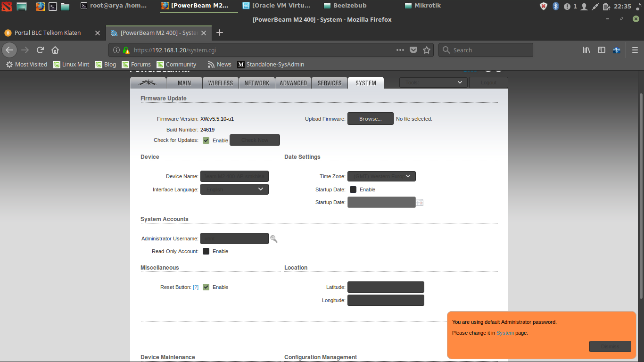This screenshot has height=362, width=644.
Task: Open a new Firefox tab
Action: 219,33
